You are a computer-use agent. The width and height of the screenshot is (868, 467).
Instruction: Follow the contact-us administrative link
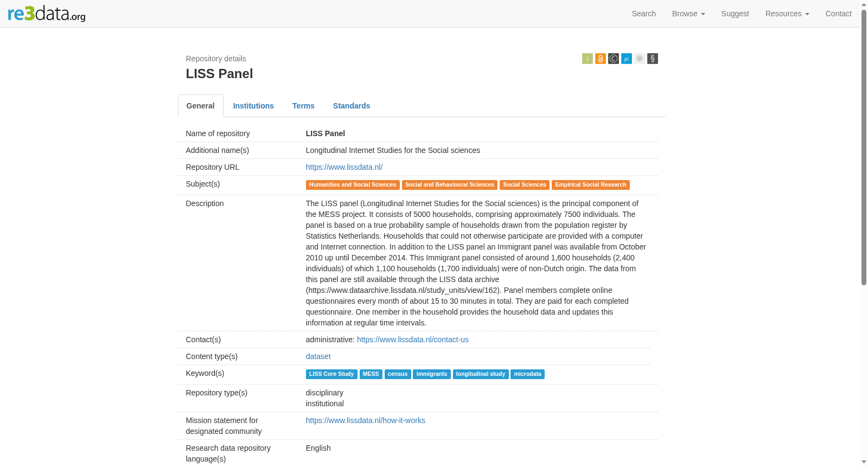(413, 340)
